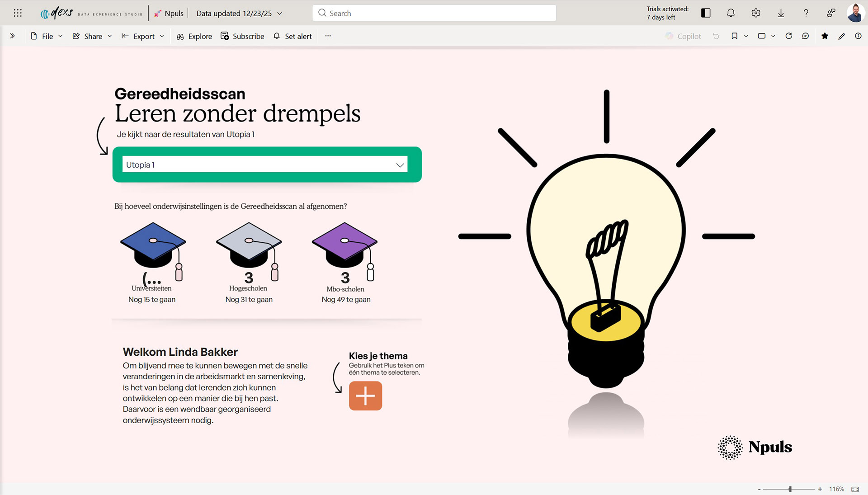Click the Search input field
Viewport: 868px width, 495px height.
pos(434,13)
